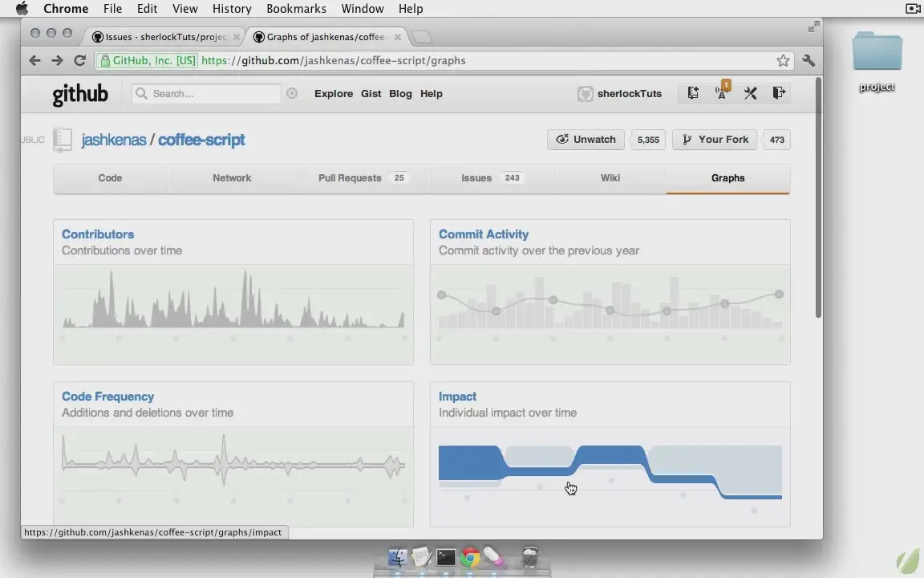Bookmark the page with the star icon
The width and height of the screenshot is (924, 578).
pos(783,60)
